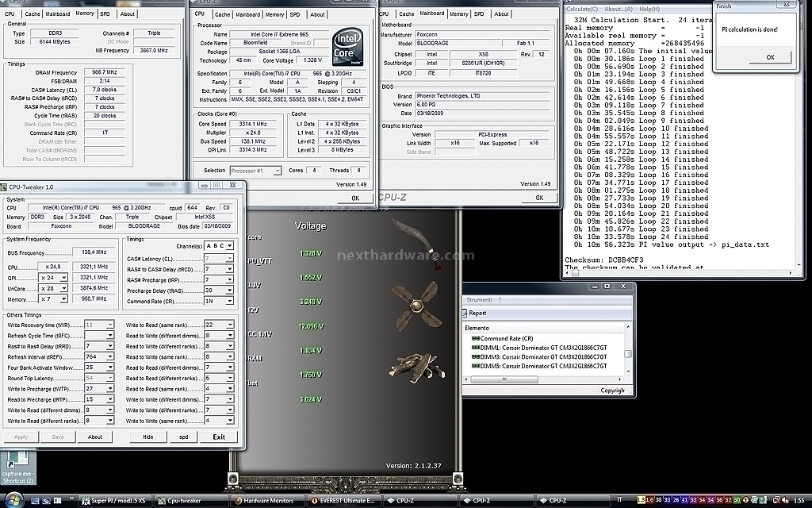Open the Channel(s) dropdown in CPU-Tweaker
The height and width of the screenshot is (508, 812).
(x=219, y=246)
